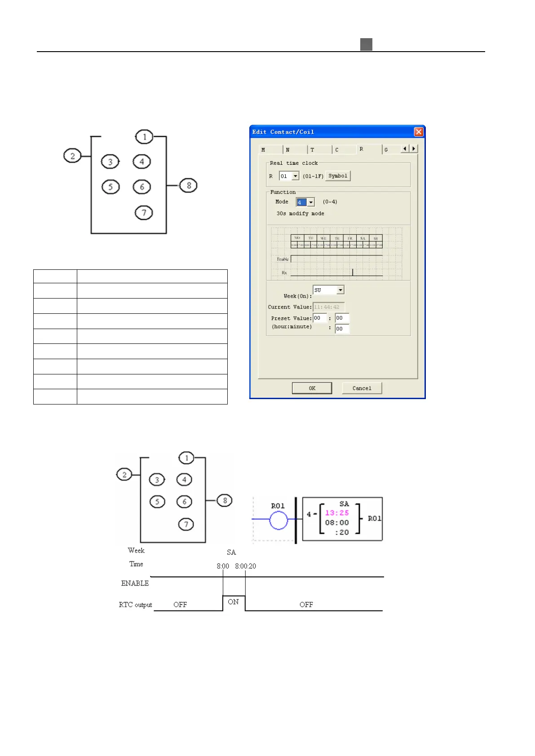Click the '8:00:20' time marker

point(246,567)
